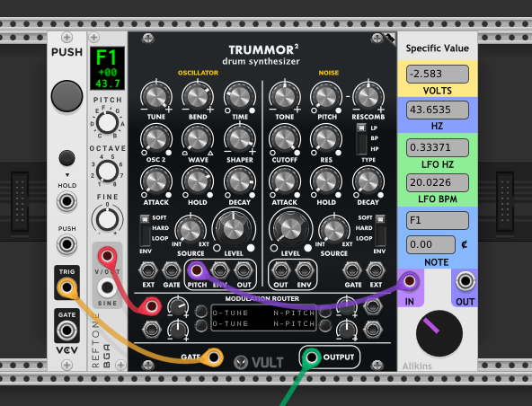Screen dimensions: 532x406
Task: Click the noise EXT jack
Action: pos(376,270)
